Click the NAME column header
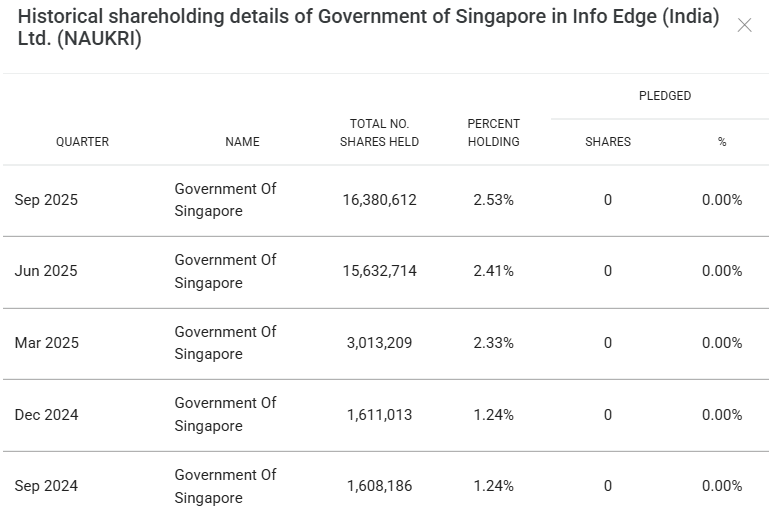The width and height of the screenshot is (771, 514). pos(242,142)
